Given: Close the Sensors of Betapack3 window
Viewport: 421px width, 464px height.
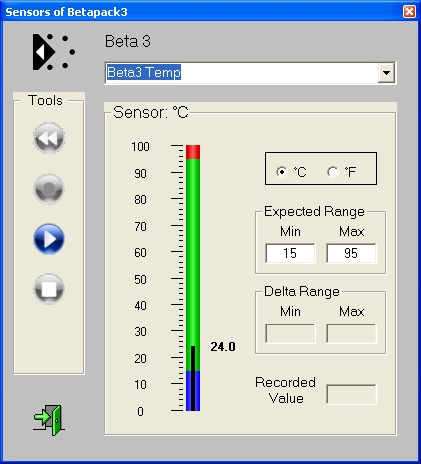Looking at the screenshot, I should point(409,12).
